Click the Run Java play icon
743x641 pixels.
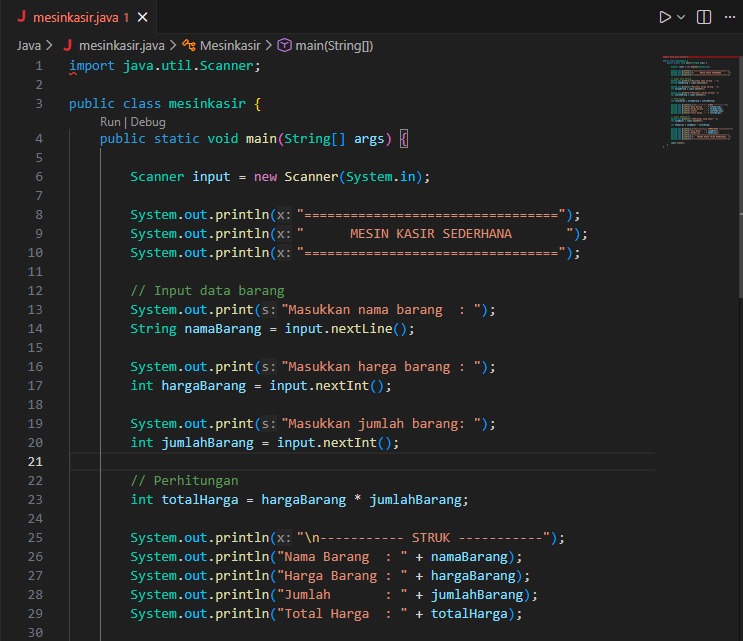(x=664, y=17)
